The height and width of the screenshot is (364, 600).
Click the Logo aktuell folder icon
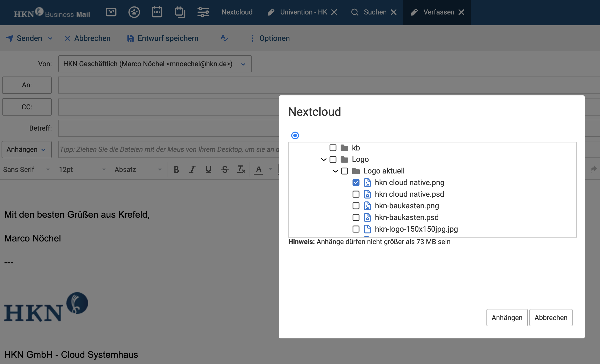pyautogui.click(x=356, y=171)
